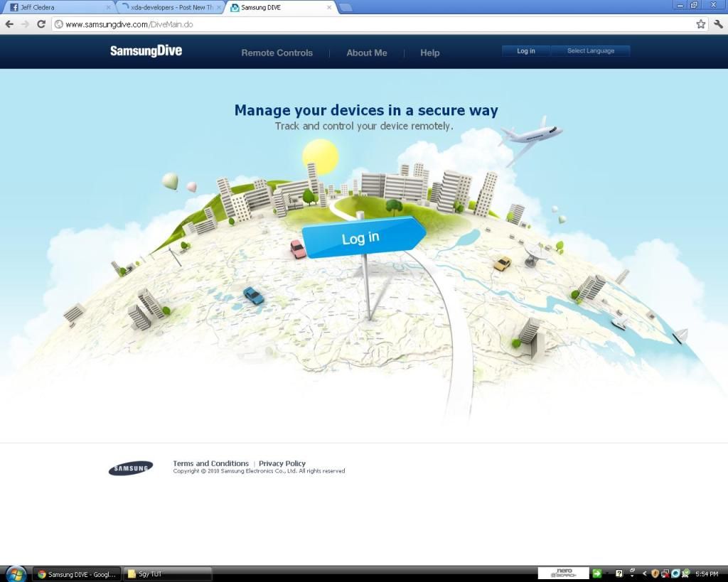
Task: Bookmark this page with the star icon
Action: pos(700,24)
